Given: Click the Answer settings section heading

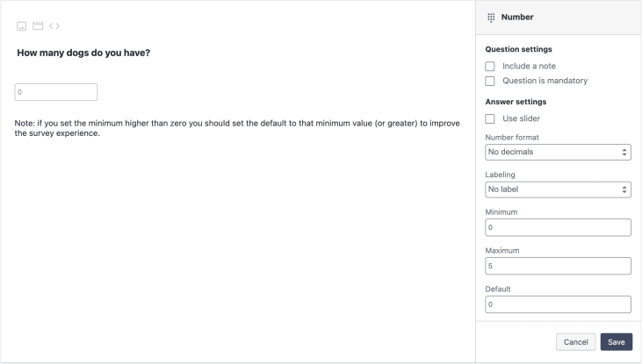Looking at the screenshot, I should [x=516, y=100].
